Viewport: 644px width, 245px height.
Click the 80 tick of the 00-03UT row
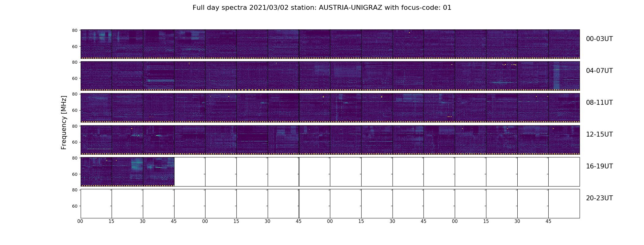pyautogui.click(x=75, y=30)
